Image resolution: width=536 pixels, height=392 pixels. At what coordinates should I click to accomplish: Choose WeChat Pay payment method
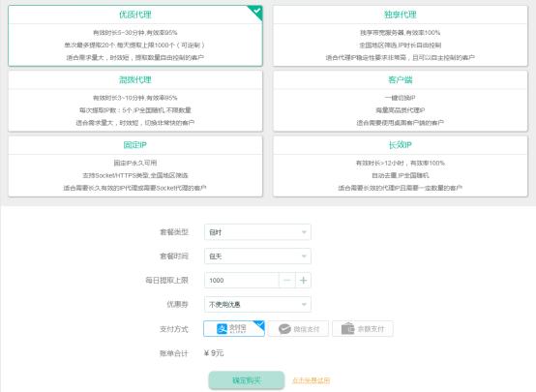click(298, 329)
